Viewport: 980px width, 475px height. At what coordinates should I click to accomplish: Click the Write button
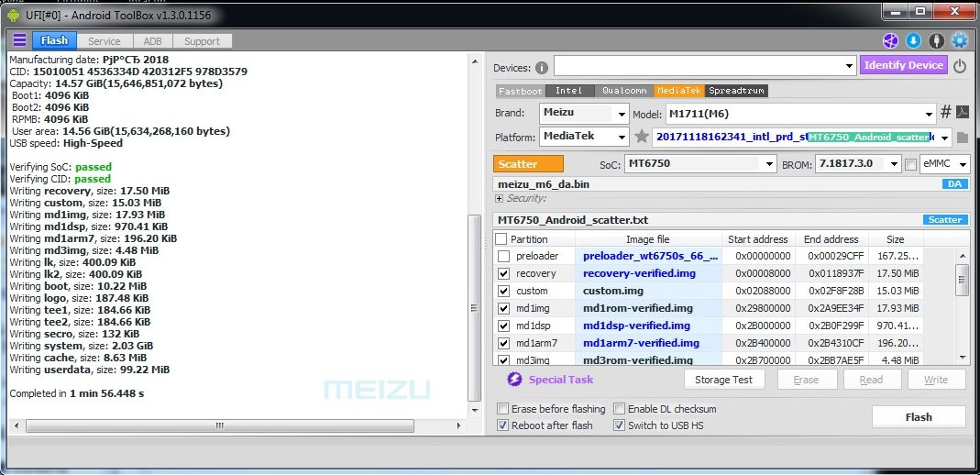coord(936,380)
